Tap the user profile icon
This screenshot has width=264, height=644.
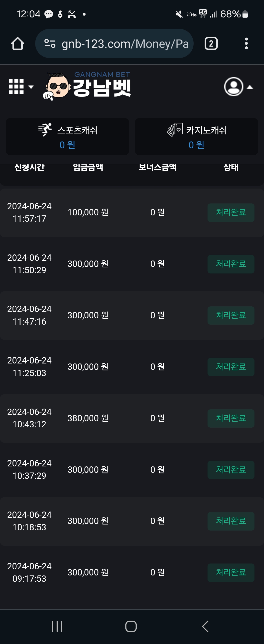point(233,87)
